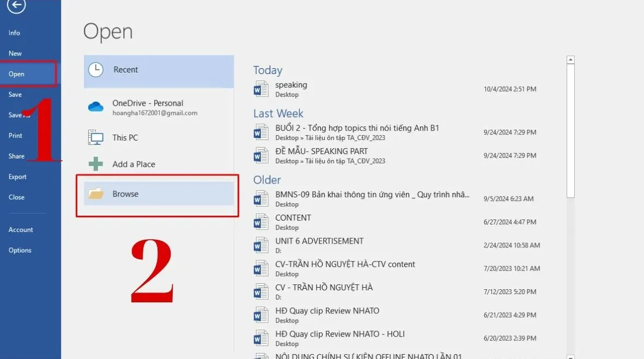Screen dimensions: 644x359
Task: Choose Add a Place
Action: 159,164
